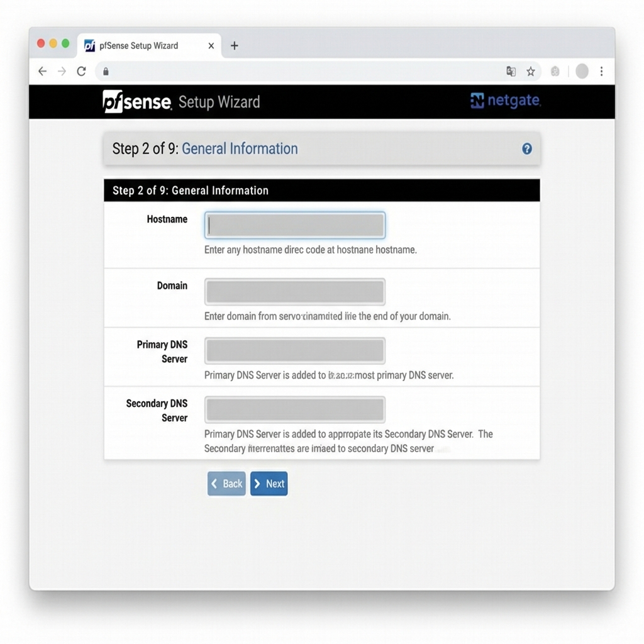644x644 pixels.
Task: Click the browser profile avatar icon
Action: pos(582,71)
